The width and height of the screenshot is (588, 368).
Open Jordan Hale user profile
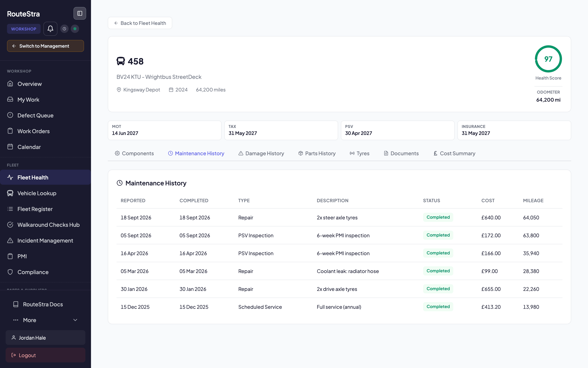tap(45, 338)
